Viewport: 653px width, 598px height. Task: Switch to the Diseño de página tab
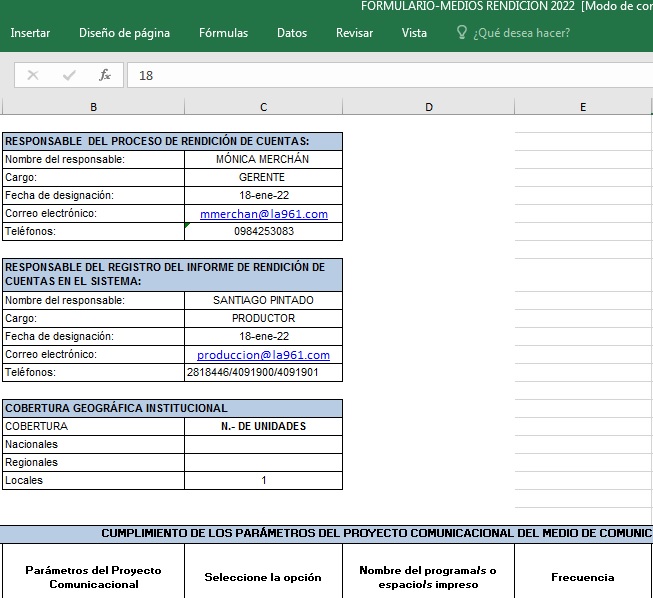click(x=124, y=33)
